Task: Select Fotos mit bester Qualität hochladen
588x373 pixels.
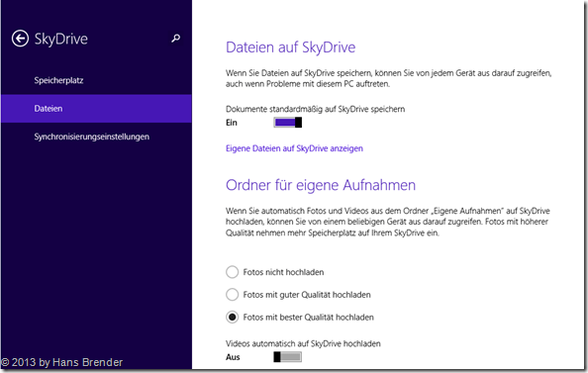Action: pos(300,318)
